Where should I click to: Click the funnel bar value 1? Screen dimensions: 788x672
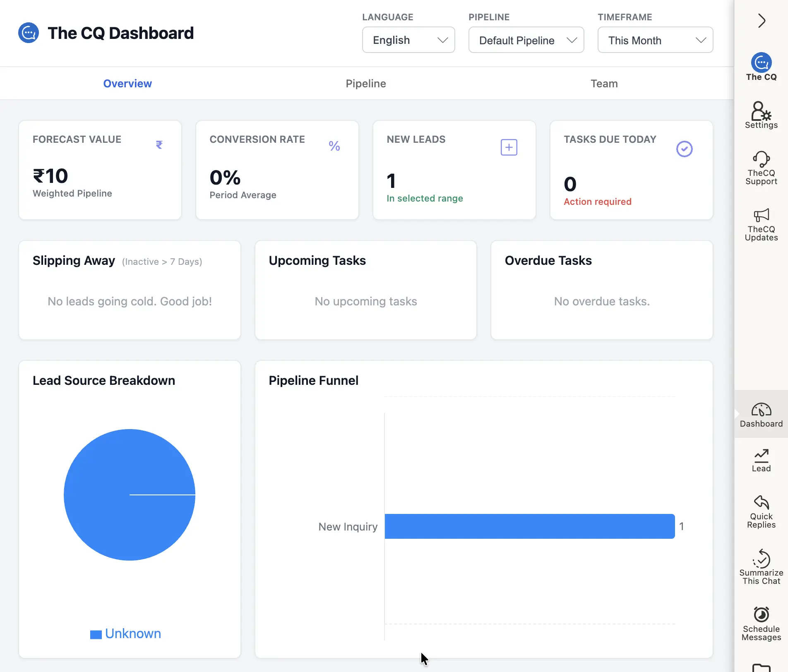pos(682,526)
